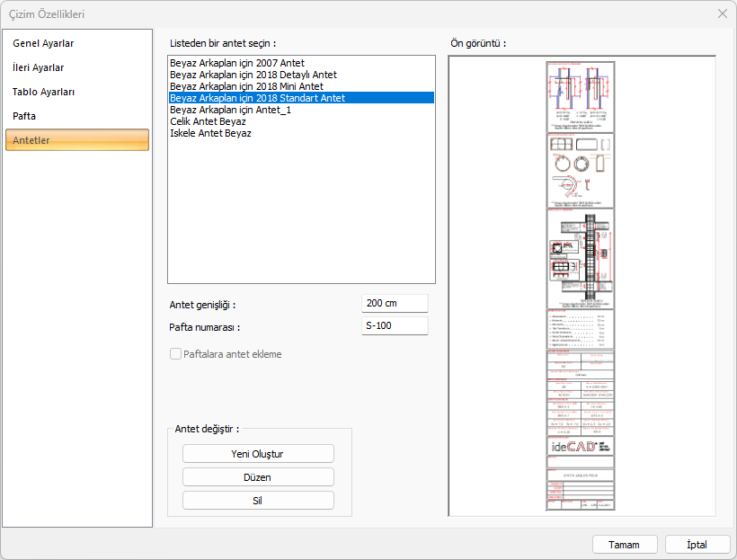Toggle Paftalara antet ekleme checkbox
This screenshot has height=560, width=737.
click(x=176, y=354)
